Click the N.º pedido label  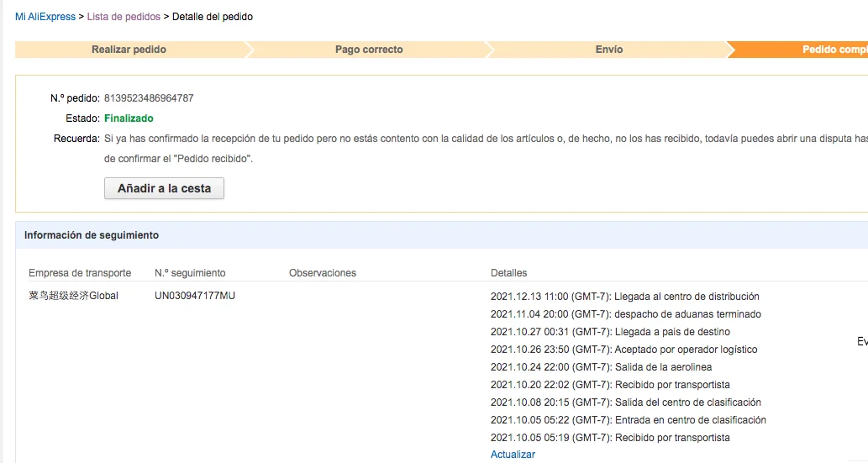(75, 98)
